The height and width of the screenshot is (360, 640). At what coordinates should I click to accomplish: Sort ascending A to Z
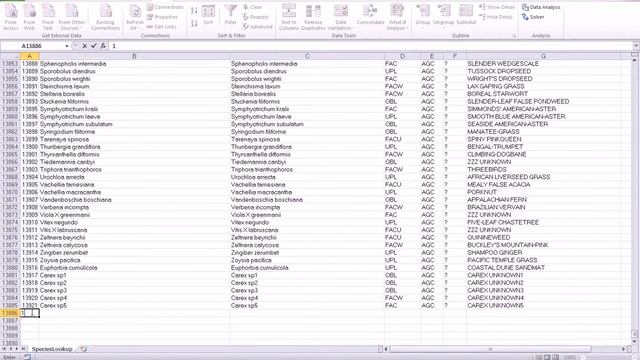(194, 11)
